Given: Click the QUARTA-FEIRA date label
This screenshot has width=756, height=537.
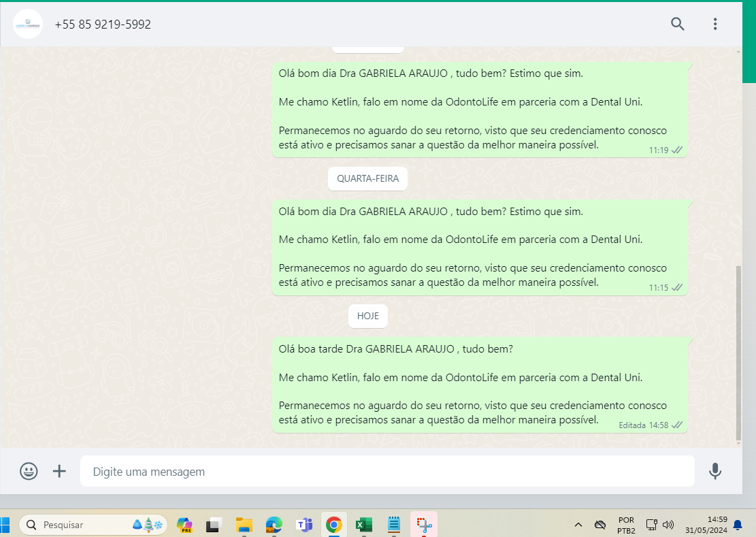Looking at the screenshot, I should click(368, 178).
